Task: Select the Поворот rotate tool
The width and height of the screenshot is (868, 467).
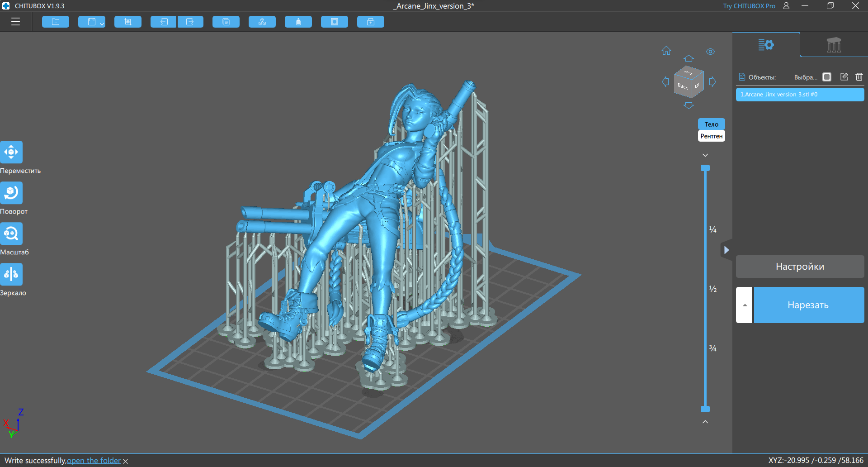Action: 11,193
